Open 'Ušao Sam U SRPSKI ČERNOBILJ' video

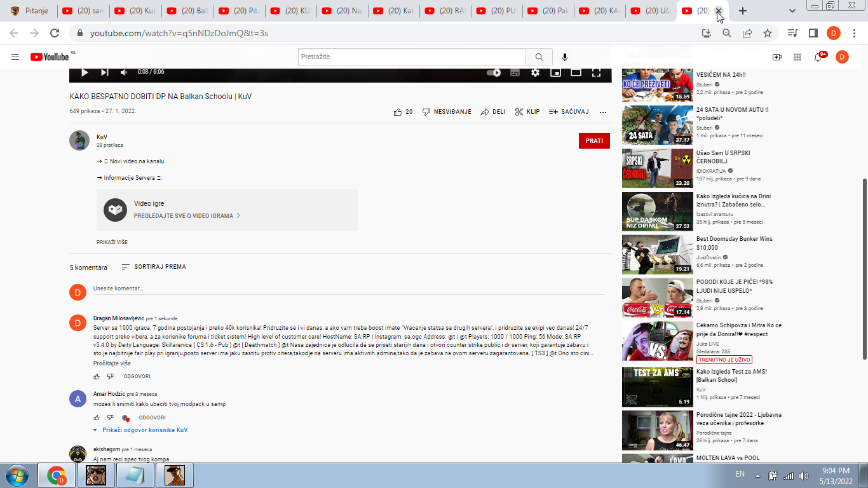coord(657,168)
